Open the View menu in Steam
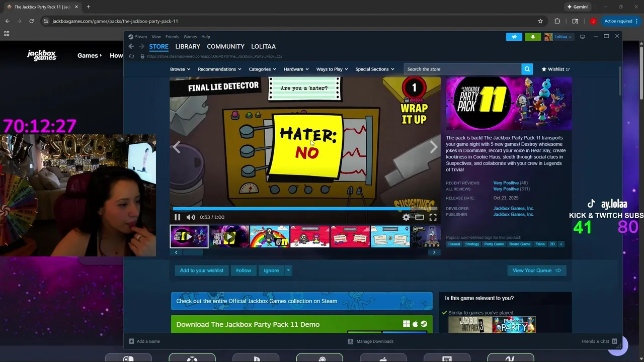Screen dimensions: 644x362 (156, 37)
